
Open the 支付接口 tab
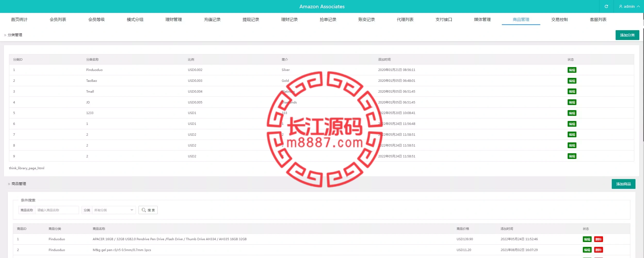point(444,20)
